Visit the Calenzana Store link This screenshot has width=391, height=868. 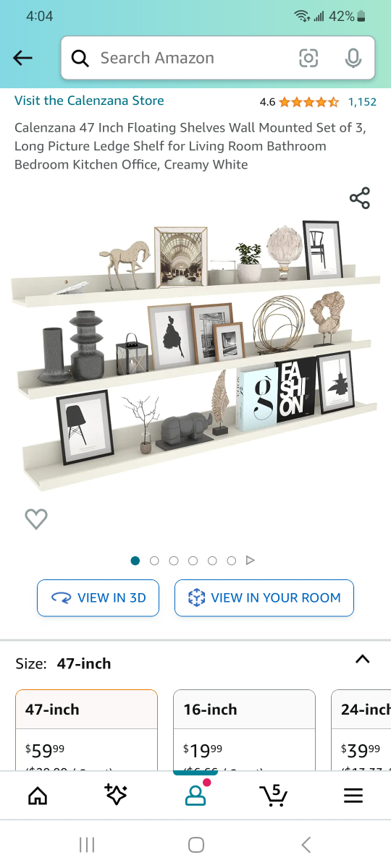coord(89,101)
